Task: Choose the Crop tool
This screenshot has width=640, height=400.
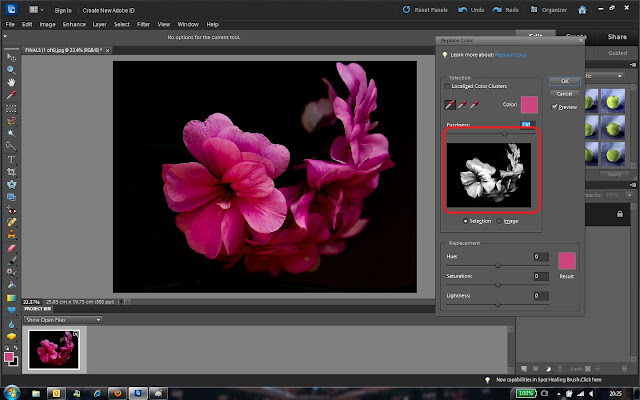Action: coord(10,171)
